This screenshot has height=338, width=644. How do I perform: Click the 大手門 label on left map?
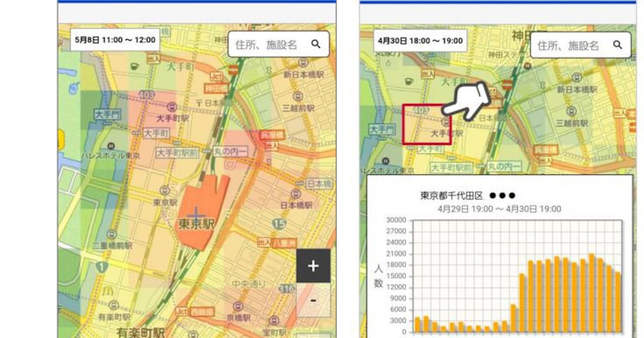pos(107,114)
